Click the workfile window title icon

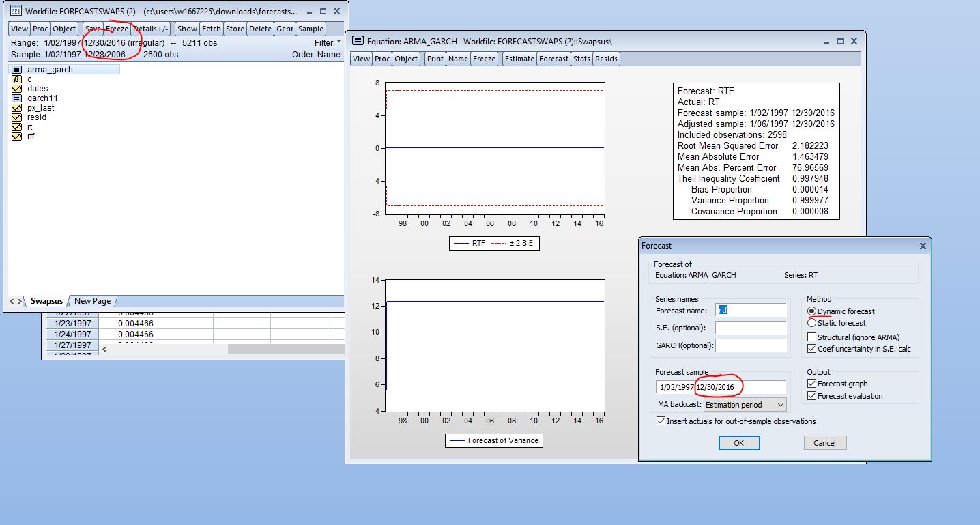click(x=16, y=12)
